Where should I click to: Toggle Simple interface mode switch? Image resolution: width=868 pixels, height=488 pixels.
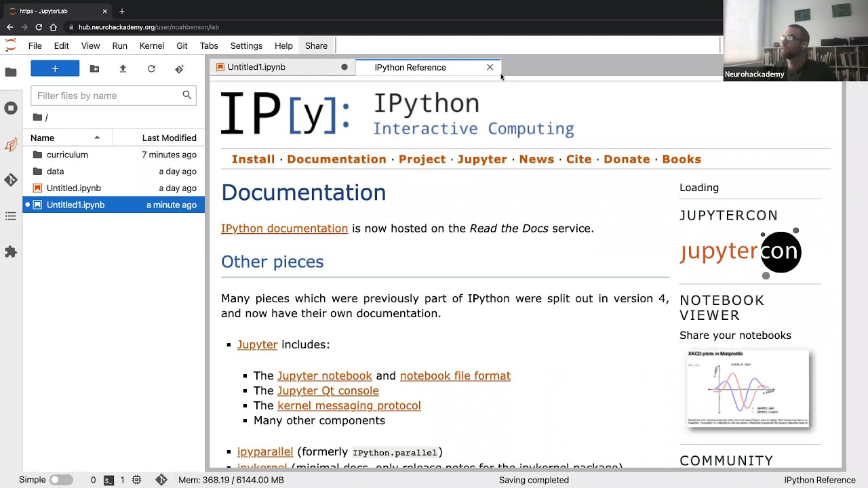tap(61, 480)
